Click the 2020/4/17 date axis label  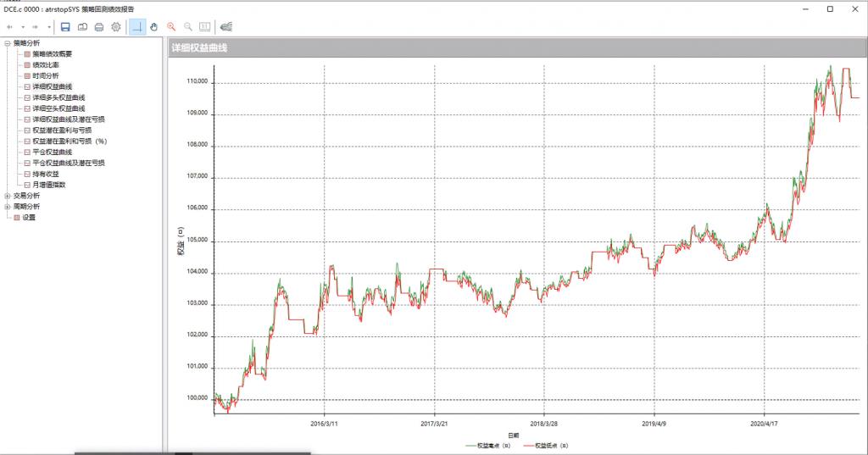[x=764, y=424]
